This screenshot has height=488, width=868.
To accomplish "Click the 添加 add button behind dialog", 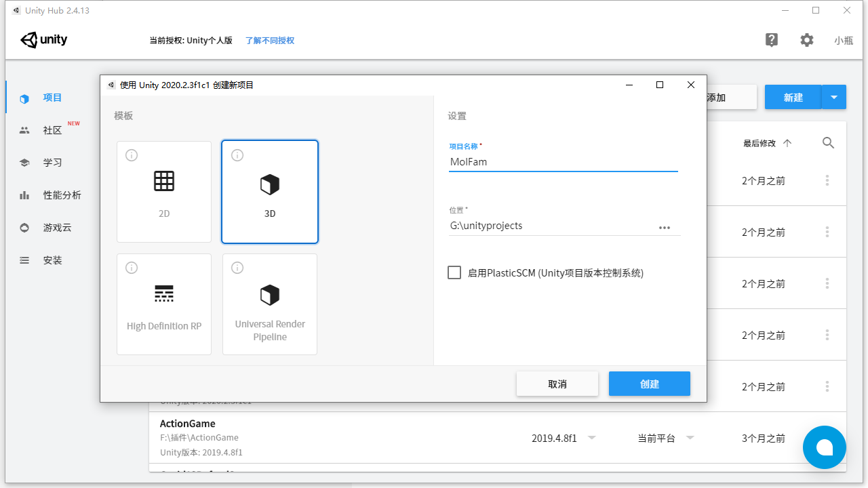I will [x=731, y=97].
